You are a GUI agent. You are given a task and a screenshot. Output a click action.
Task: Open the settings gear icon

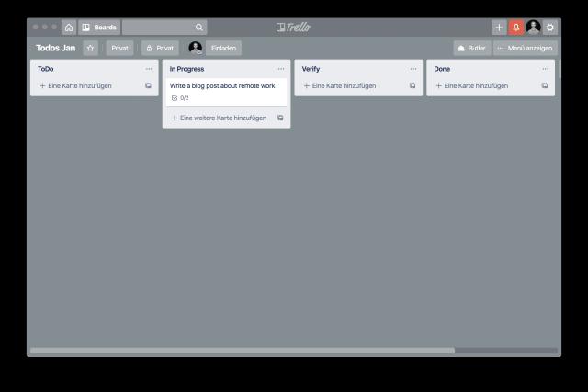point(550,28)
